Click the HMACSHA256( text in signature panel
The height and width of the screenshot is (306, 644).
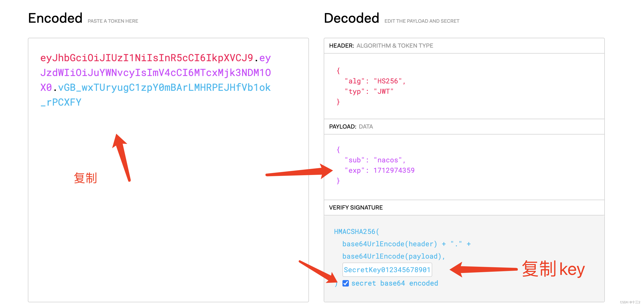coord(356,232)
